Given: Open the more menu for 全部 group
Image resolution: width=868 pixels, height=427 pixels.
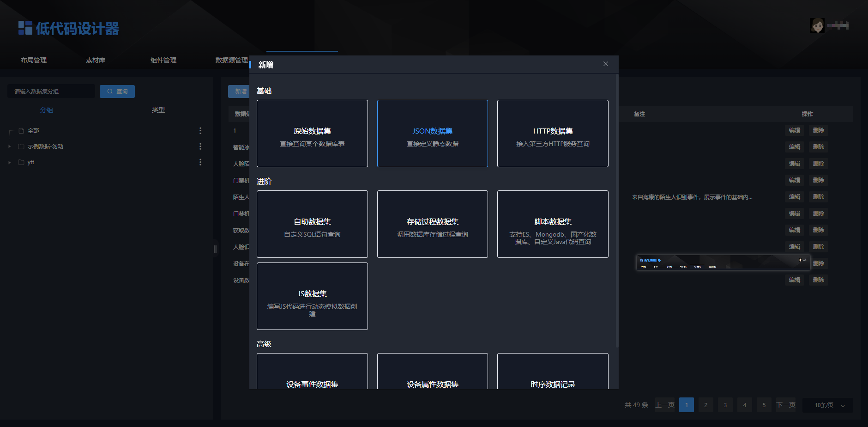Looking at the screenshot, I should point(200,131).
